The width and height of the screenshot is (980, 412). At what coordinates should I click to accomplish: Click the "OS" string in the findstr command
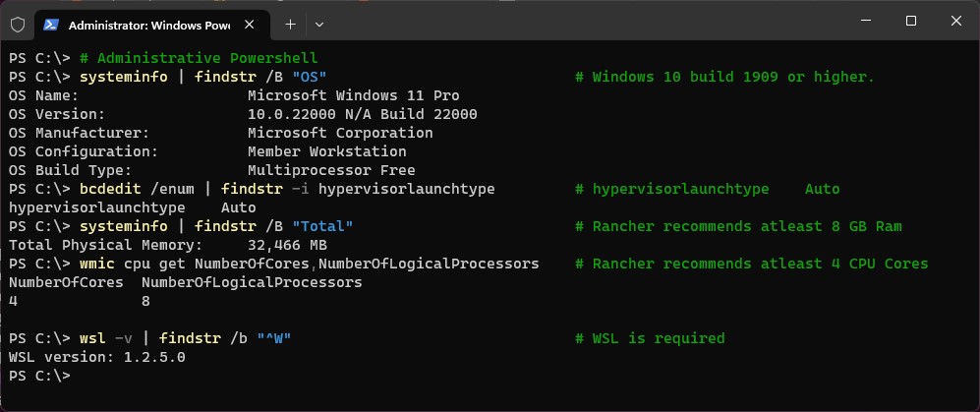310,77
